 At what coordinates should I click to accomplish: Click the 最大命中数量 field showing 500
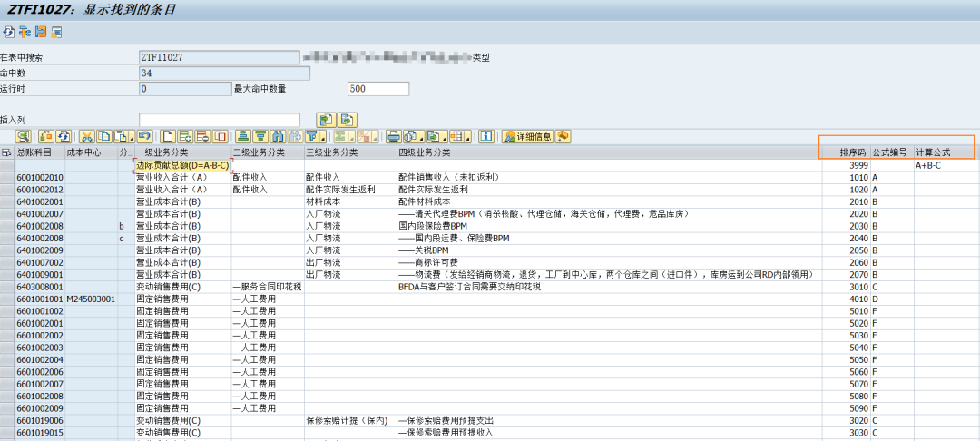click(378, 89)
